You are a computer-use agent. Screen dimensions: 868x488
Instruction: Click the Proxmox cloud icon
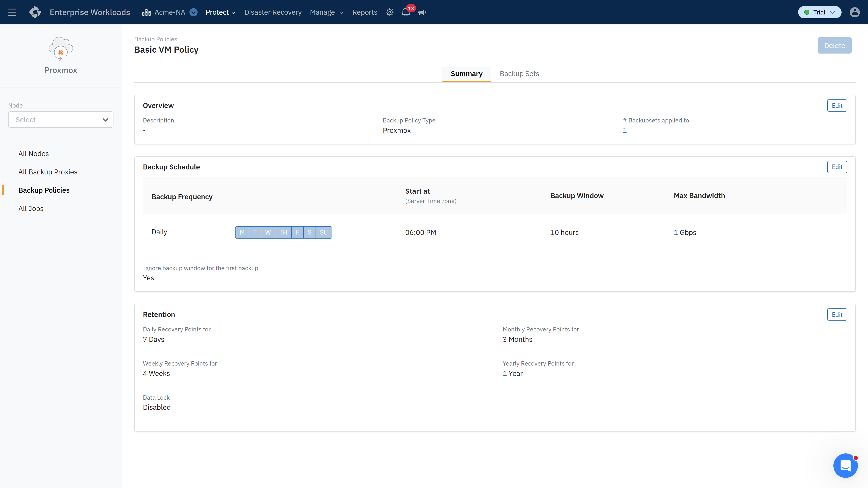[x=61, y=49]
